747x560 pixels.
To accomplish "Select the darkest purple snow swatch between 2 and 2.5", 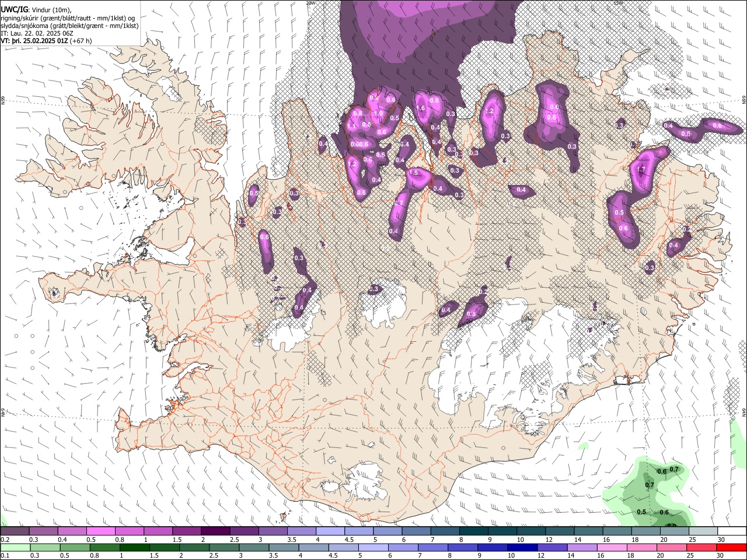I will click(x=215, y=531).
